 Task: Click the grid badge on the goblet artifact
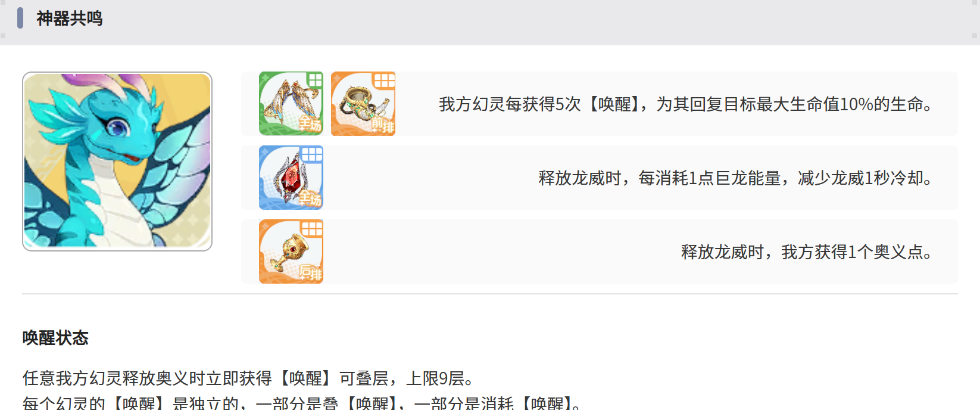click(x=312, y=228)
